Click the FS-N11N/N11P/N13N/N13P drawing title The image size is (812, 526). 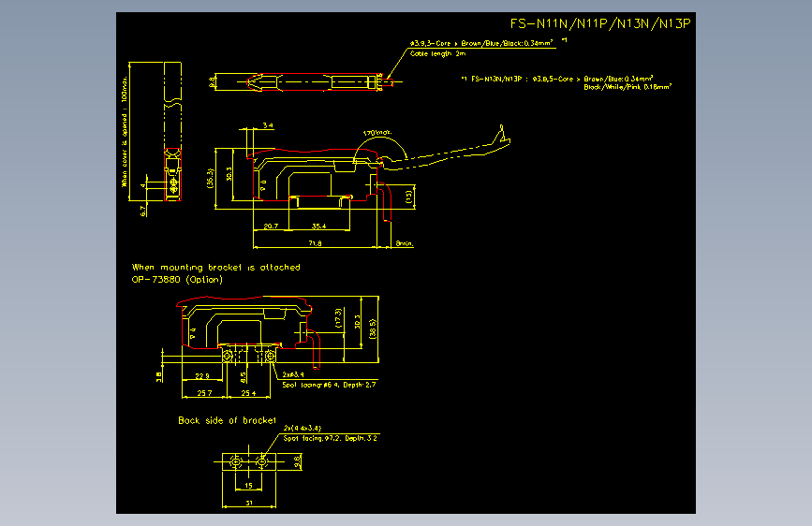pos(600,23)
